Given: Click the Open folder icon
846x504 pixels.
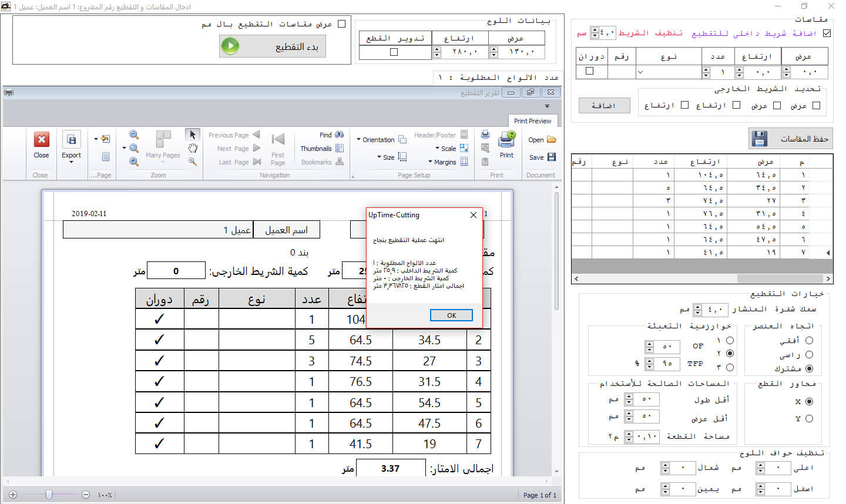Looking at the screenshot, I should pos(551,140).
